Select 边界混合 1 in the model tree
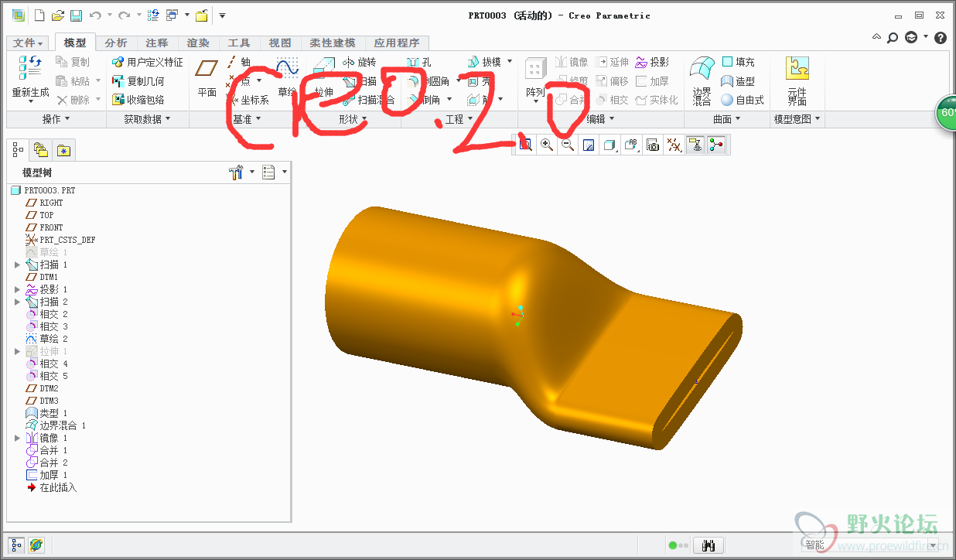 tap(56, 425)
